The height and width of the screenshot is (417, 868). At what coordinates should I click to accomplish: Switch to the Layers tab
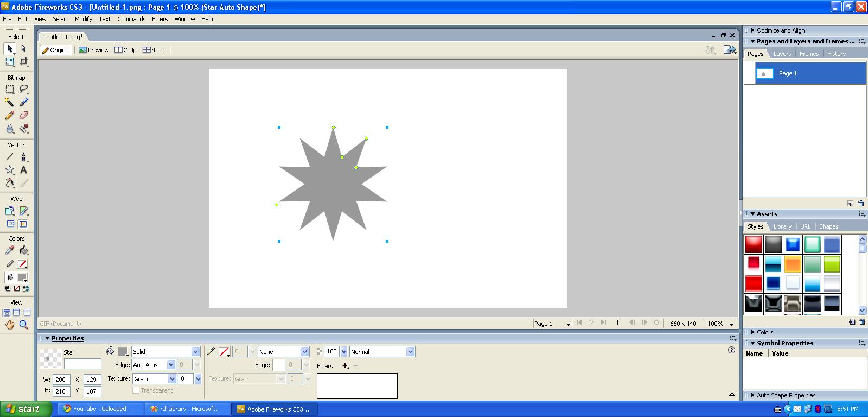[x=782, y=54]
